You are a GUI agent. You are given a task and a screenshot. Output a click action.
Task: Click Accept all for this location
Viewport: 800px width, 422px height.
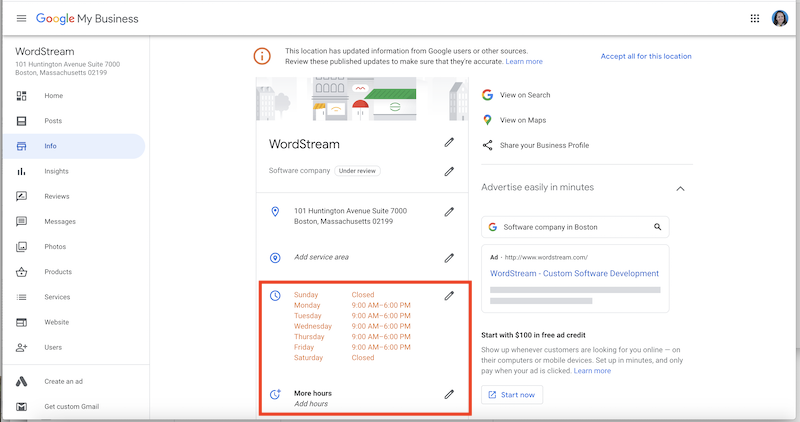[646, 56]
